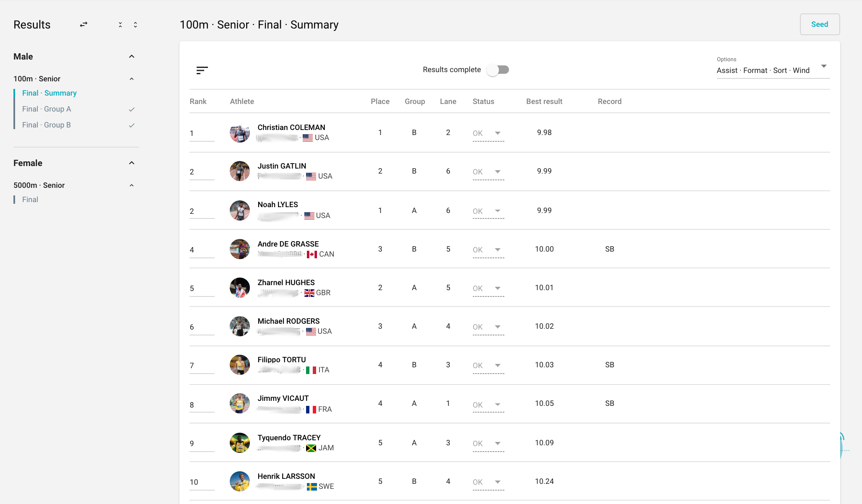Collapse the Female section chevron
Image resolution: width=862 pixels, height=504 pixels.
click(132, 163)
